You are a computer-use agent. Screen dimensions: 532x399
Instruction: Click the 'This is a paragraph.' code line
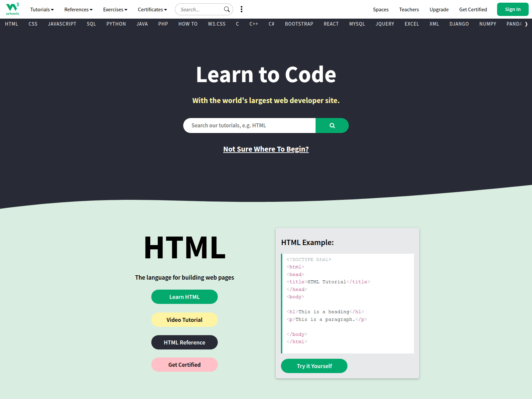(327, 319)
